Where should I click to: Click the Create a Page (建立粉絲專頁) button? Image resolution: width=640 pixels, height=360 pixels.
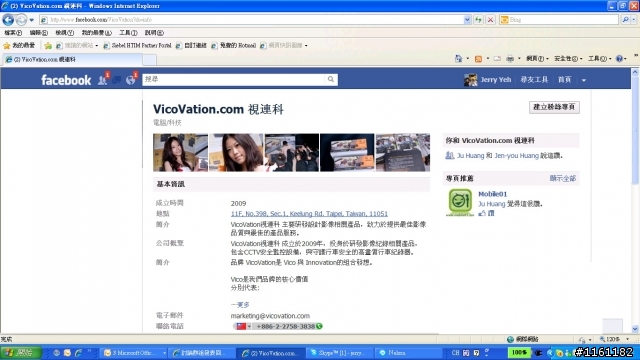554,107
